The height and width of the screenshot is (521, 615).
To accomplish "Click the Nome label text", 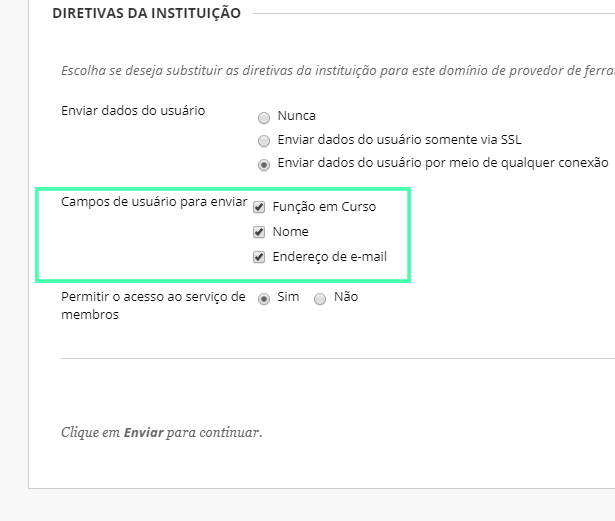I will pos(291,231).
